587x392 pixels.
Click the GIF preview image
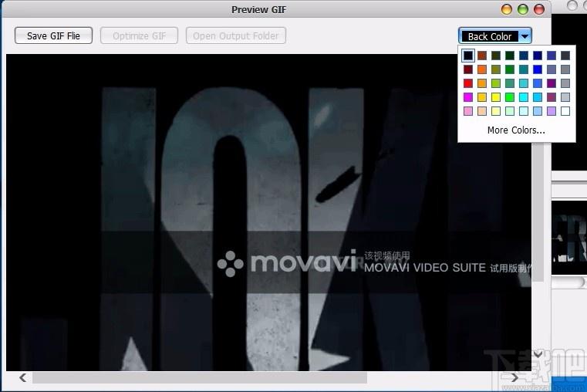pos(268,212)
